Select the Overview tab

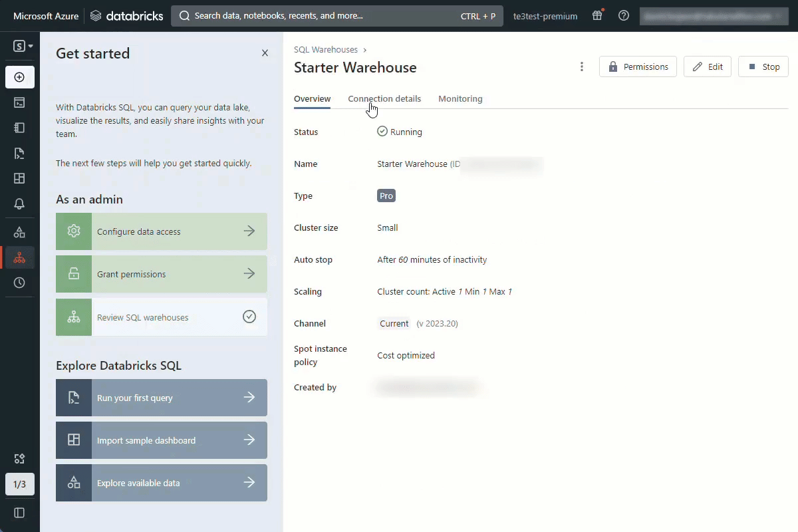coord(313,99)
